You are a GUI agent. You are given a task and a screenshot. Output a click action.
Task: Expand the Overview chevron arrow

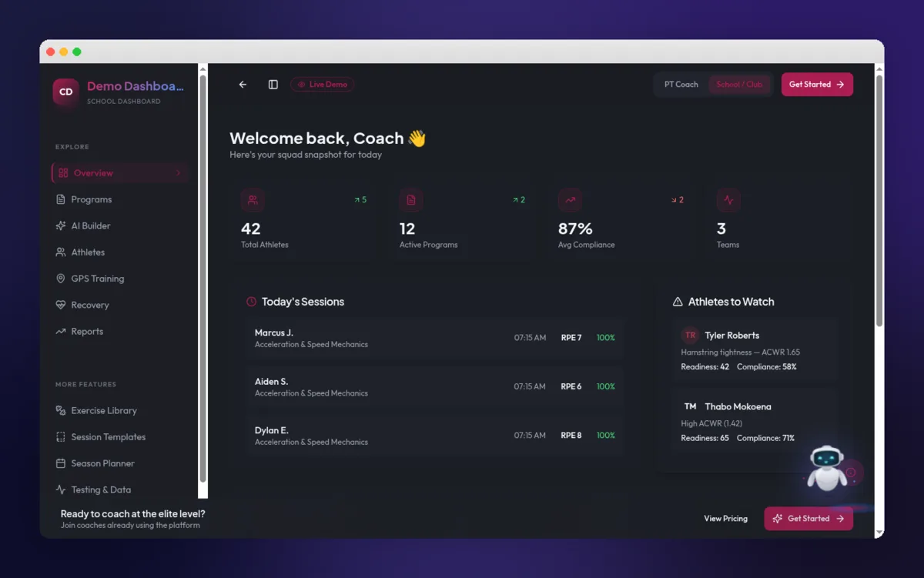[x=178, y=173]
